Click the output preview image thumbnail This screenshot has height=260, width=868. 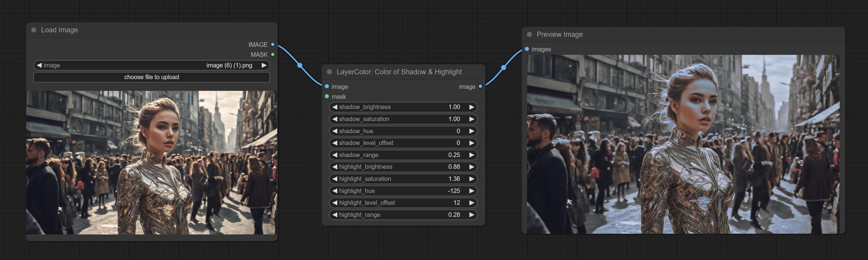pos(683,144)
